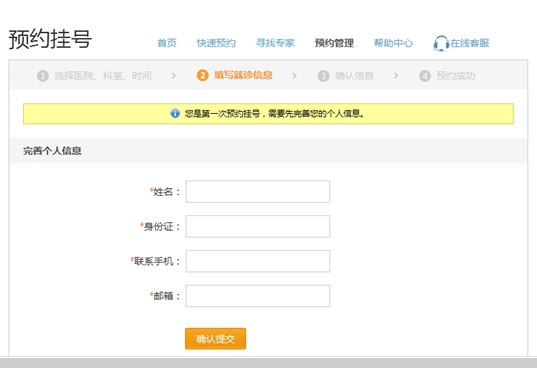
Task: Submit the form with 确认提交 button
Action: point(215,339)
